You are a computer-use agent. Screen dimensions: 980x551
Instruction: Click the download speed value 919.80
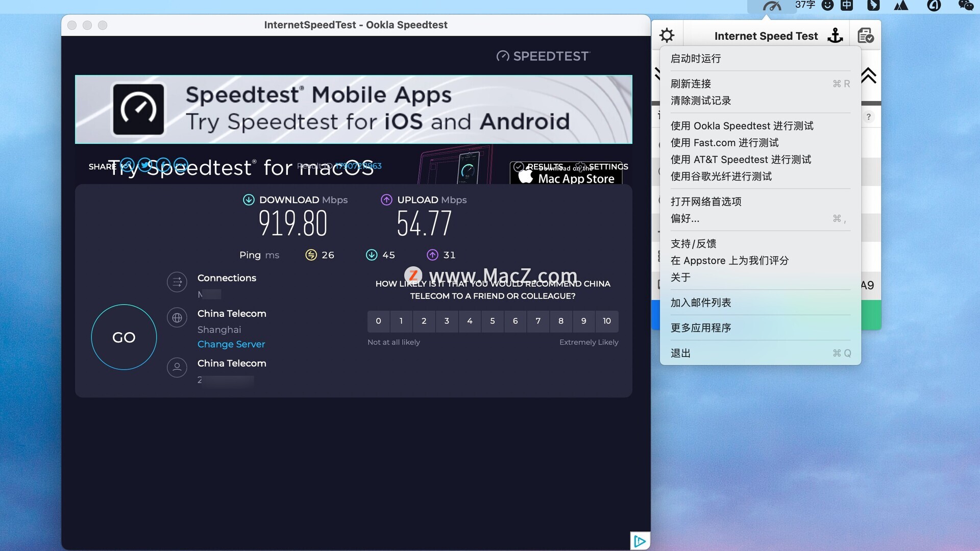coord(293,223)
